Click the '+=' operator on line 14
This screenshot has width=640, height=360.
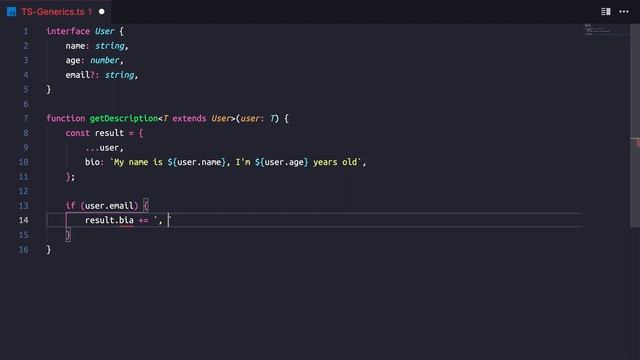pos(143,220)
